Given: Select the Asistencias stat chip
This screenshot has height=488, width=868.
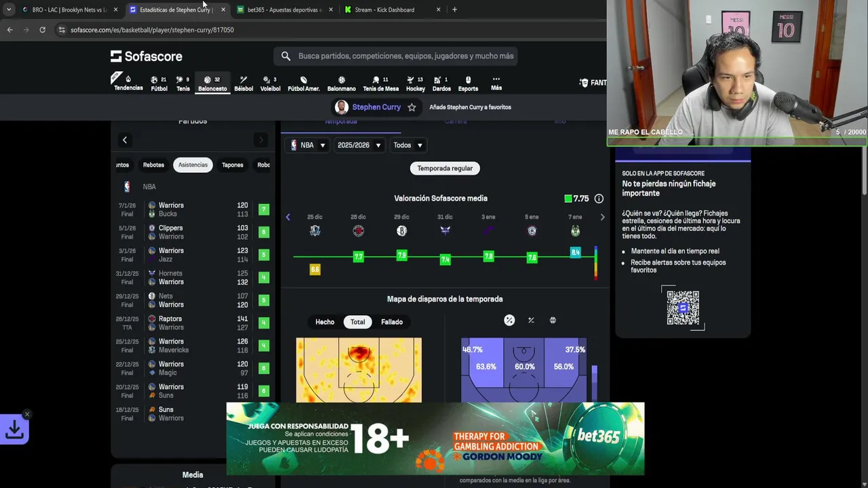Looking at the screenshot, I should 193,165.
